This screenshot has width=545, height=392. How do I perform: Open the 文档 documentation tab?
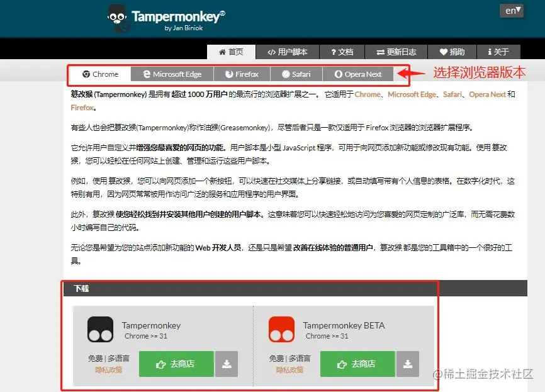click(342, 52)
